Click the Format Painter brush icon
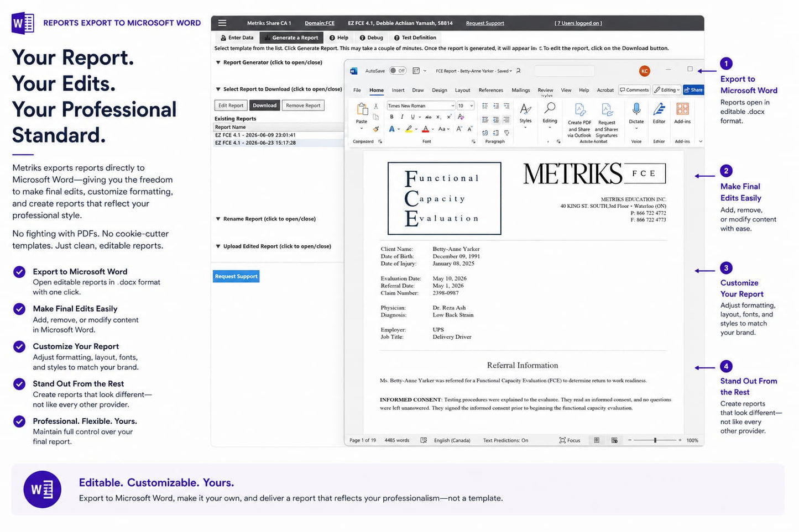Image resolution: width=799 pixels, height=532 pixels. pyautogui.click(x=376, y=129)
